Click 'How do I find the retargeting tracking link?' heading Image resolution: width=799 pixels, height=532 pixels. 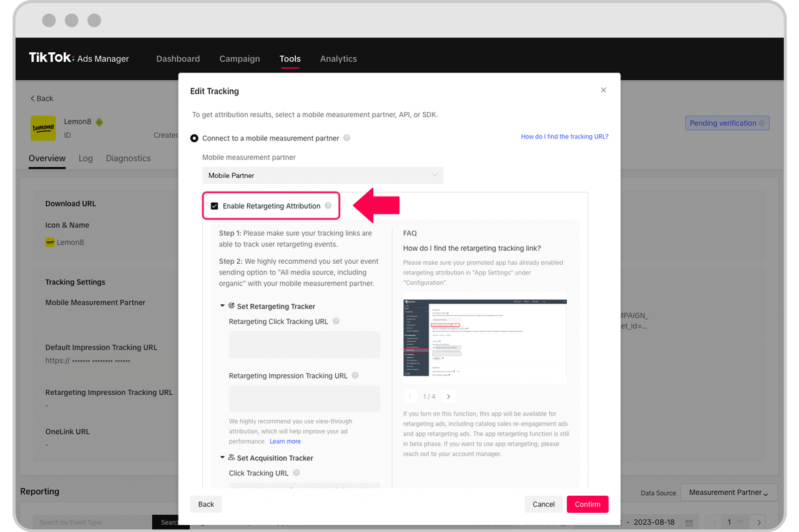(x=472, y=248)
